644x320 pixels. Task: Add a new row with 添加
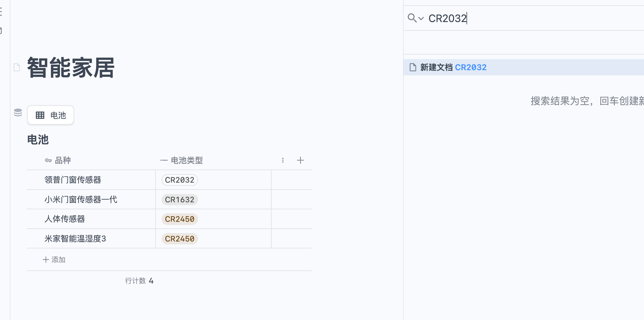54,260
